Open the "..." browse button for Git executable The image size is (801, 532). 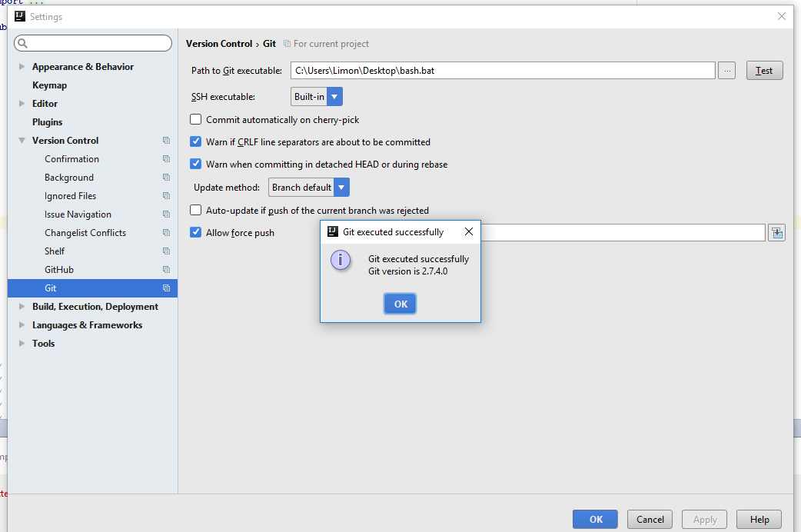726,70
